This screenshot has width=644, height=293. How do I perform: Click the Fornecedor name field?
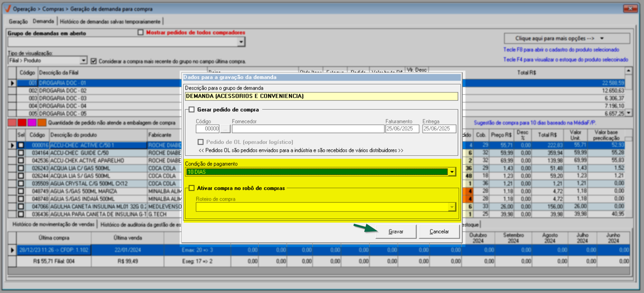point(308,128)
